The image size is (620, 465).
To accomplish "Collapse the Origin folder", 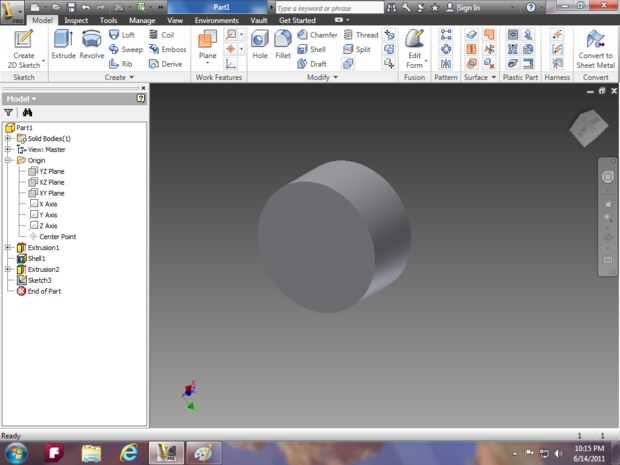I will [x=8, y=160].
